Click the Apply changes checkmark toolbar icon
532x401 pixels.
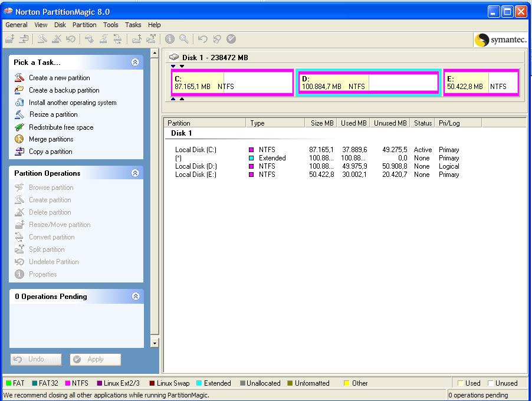[x=231, y=39]
